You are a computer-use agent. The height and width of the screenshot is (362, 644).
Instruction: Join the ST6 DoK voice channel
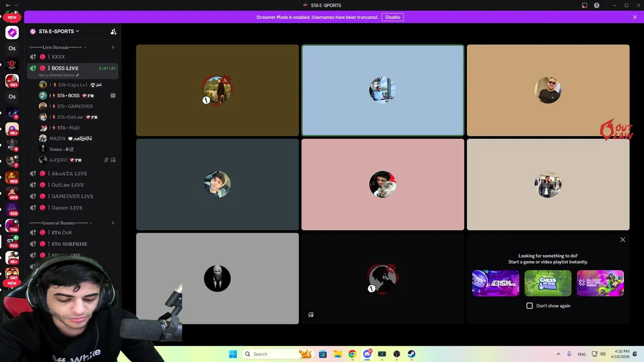pos(72,232)
